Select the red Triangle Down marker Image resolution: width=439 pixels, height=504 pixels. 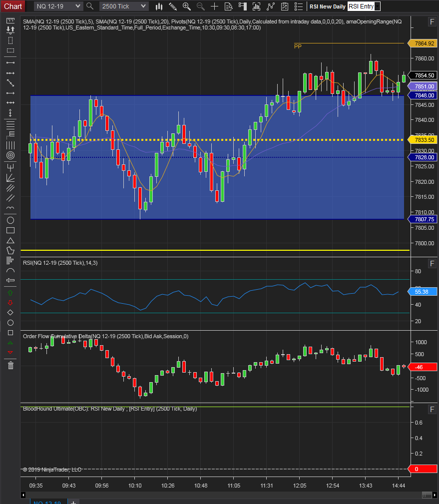point(10,352)
